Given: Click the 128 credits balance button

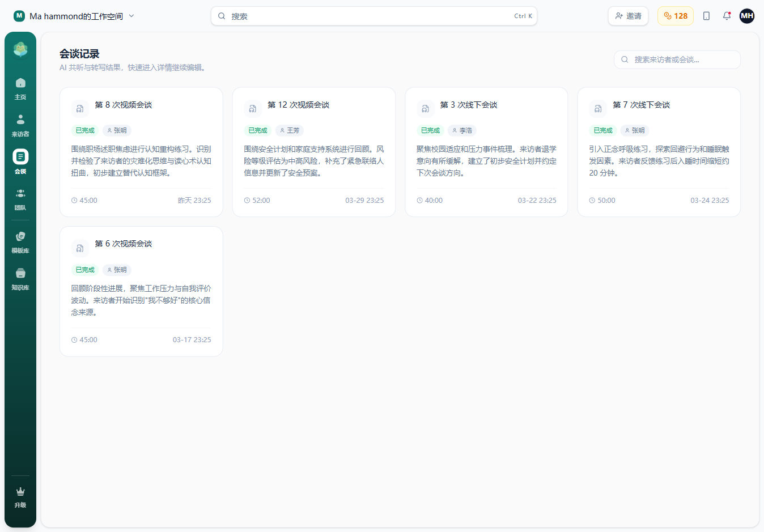Looking at the screenshot, I should point(675,16).
